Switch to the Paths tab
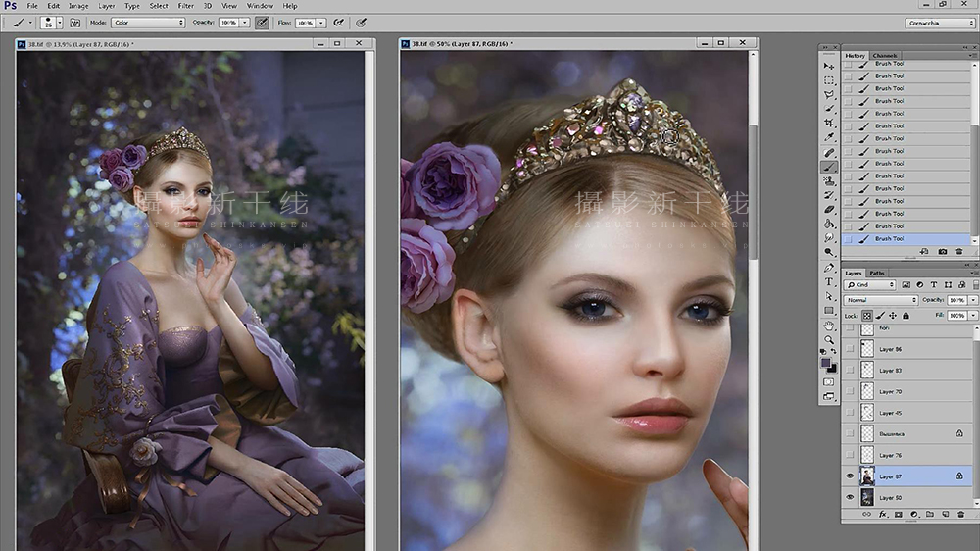The image size is (980, 551). pos(877,274)
